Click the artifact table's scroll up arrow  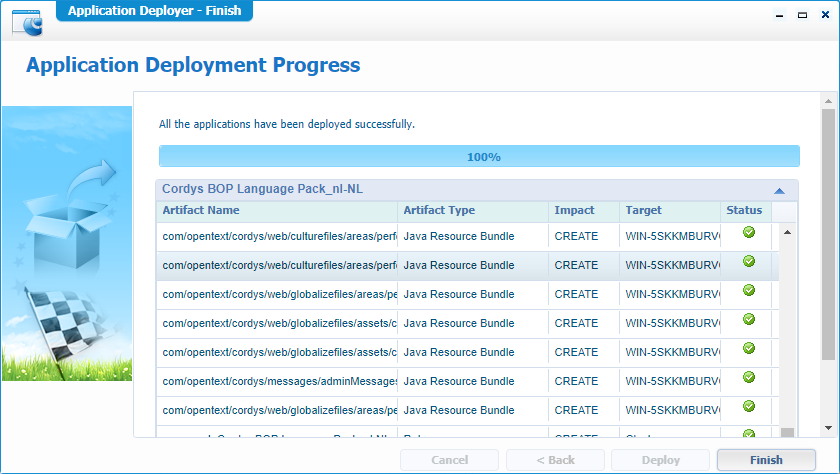coord(787,232)
